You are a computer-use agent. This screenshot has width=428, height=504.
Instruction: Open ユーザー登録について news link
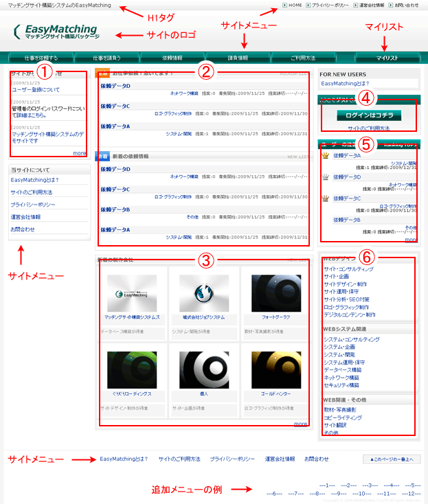pyautogui.click(x=34, y=90)
